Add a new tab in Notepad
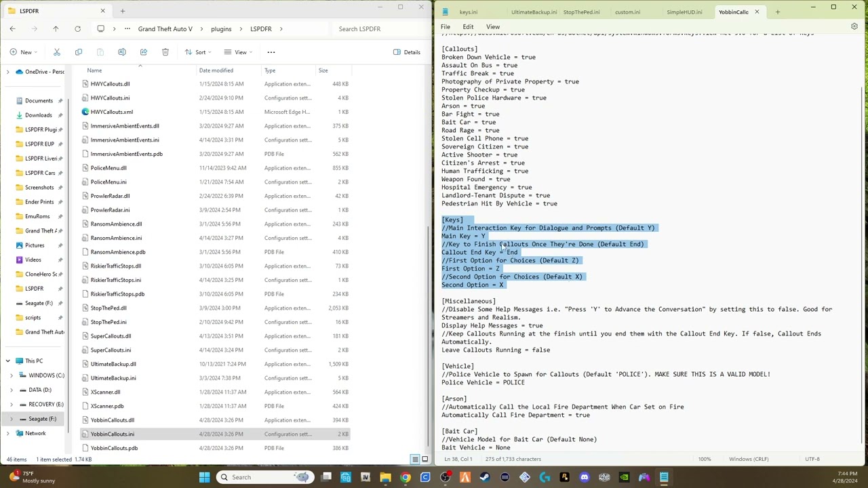 [x=778, y=12]
